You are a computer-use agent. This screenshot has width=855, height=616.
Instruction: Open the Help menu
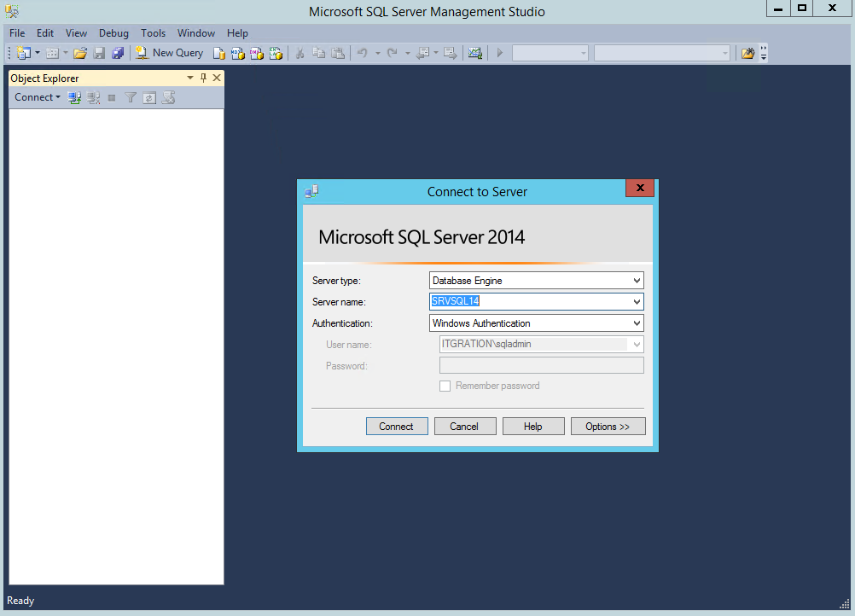click(237, 33)
